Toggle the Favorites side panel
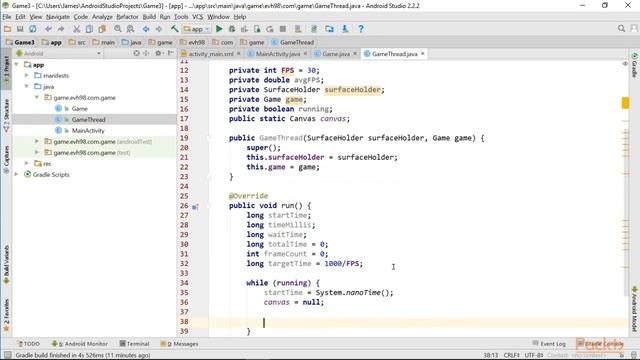640x360 pixels. pyautogui.click(x=6, y=315)
